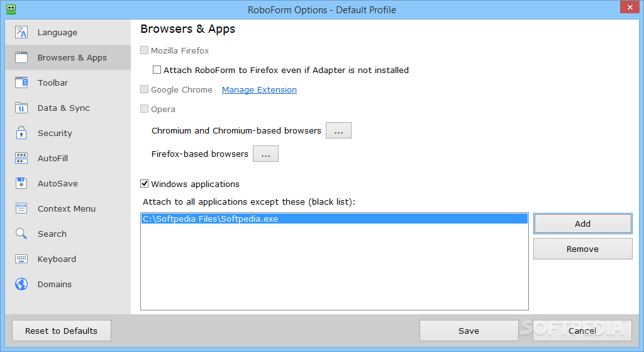The height and width of the screenshot is (352, 644).
Task: Uncheck the Windows applications checkbox
Action: point(144,183)
